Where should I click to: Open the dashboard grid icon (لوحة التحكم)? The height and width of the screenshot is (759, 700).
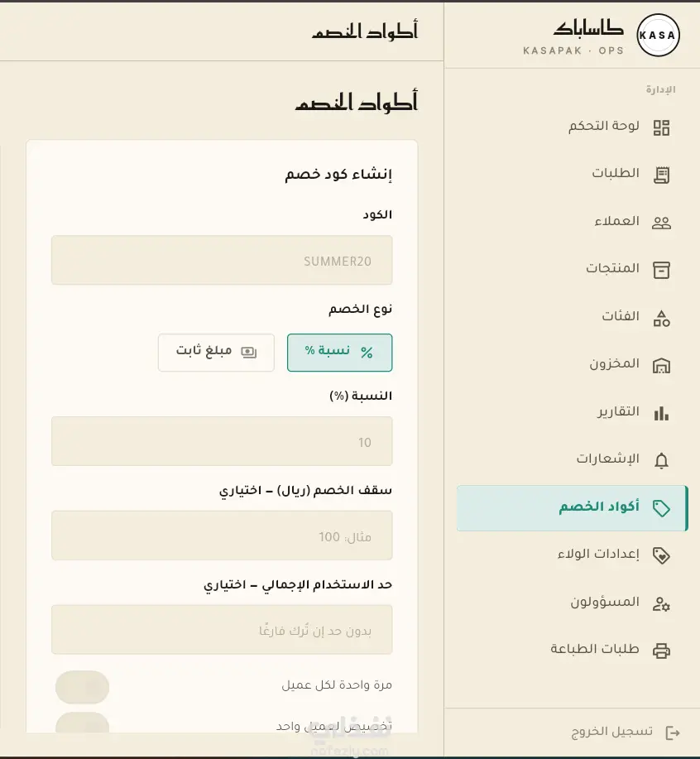click(661, 127)
